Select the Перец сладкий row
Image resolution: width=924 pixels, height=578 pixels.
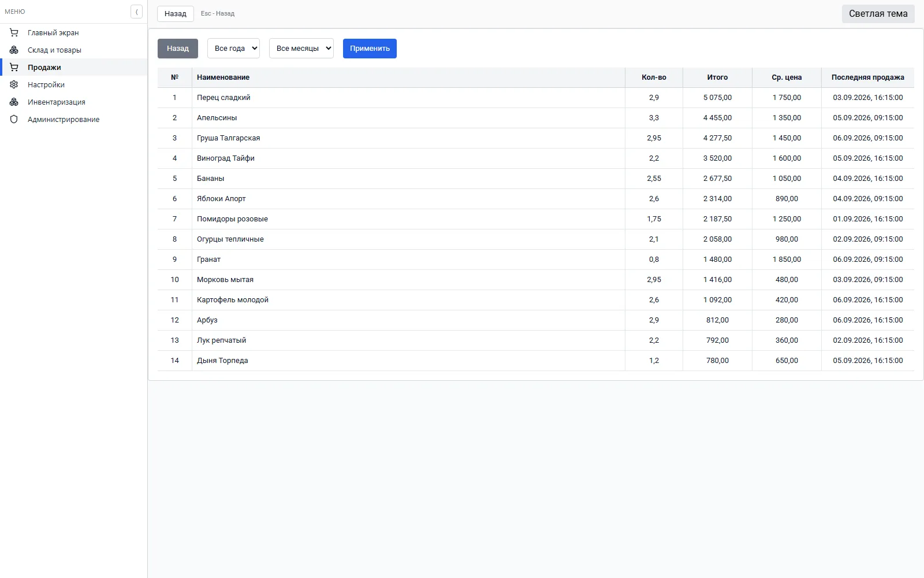pyautogui.click(x=536, y=98)
